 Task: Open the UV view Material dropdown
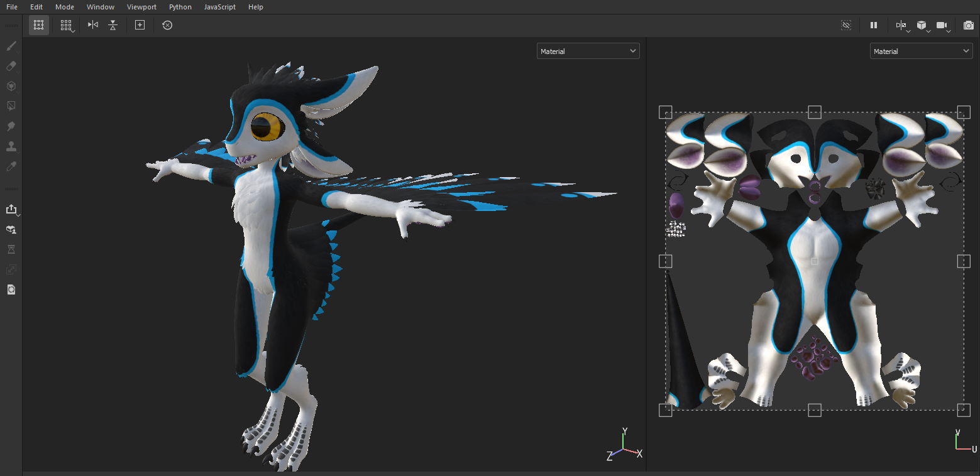[921, 51]
